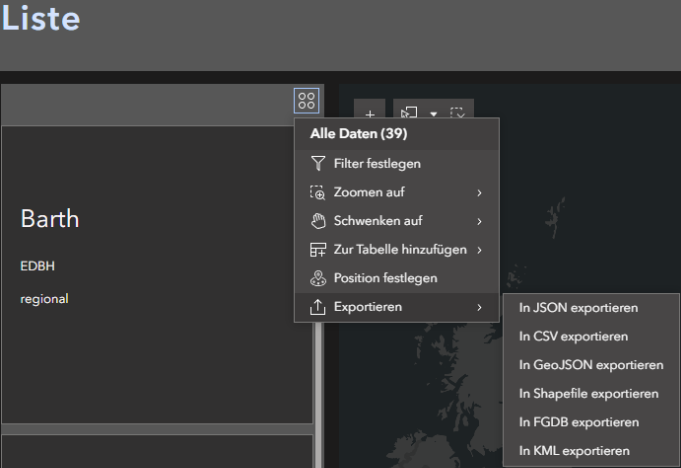Select the Schwenken auf menu entry
Image resolution: width=681 pixels, height=468 pixels.
pyautogui.click(x=397, y=221)
